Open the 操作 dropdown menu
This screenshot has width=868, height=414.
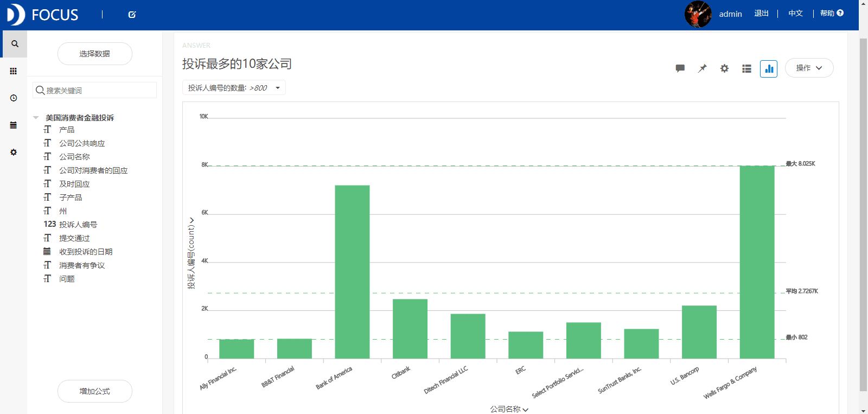tap(809, 68)
